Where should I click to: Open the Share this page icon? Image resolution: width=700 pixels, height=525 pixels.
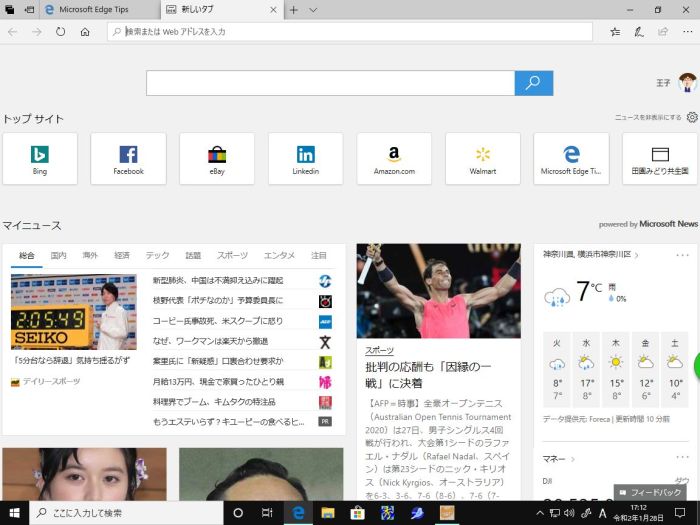click(x=661, y=32)
